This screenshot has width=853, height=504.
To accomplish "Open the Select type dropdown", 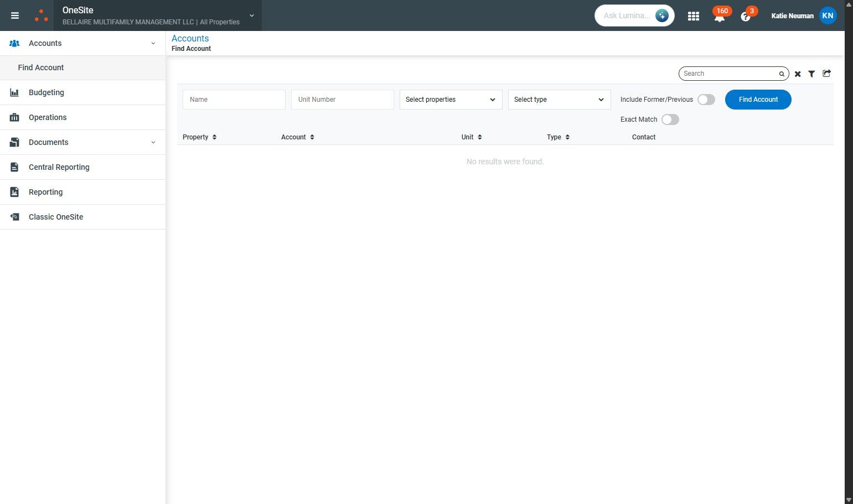I will [559, 100].
